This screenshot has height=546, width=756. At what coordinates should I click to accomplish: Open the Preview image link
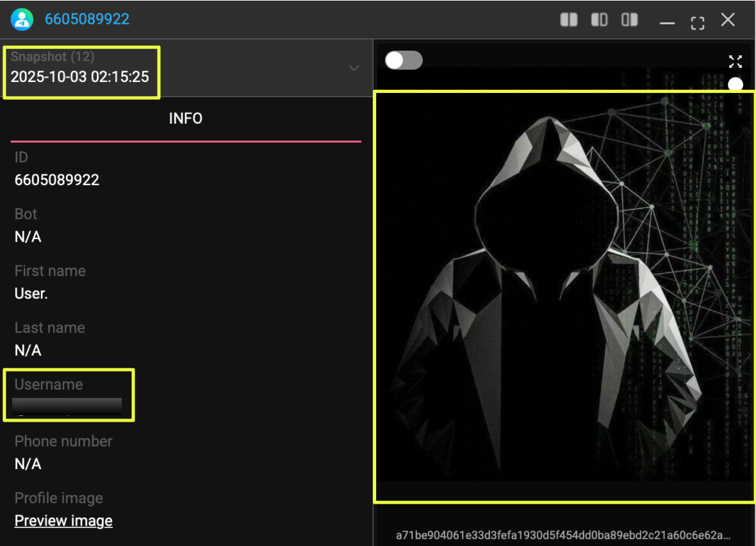pyautogui.click(x=63, y=520)
